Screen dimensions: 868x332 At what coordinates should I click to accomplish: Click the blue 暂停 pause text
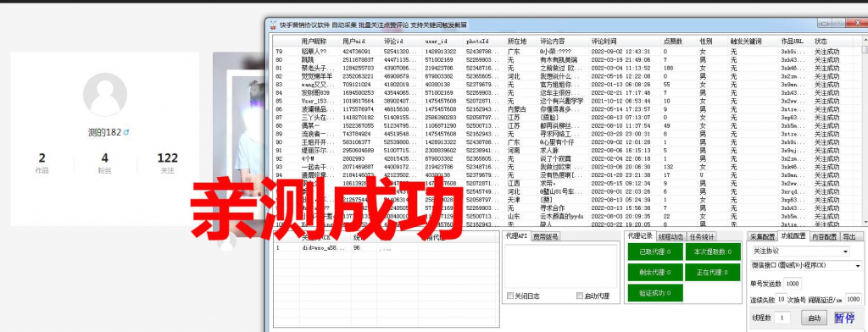point(845,318)
